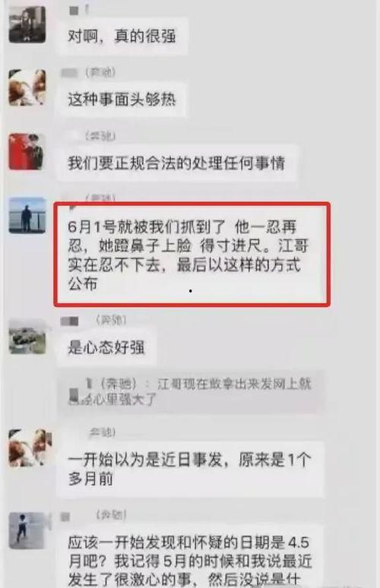
Task: Open car avatar next to '是心态好强'
Action: 27,337
